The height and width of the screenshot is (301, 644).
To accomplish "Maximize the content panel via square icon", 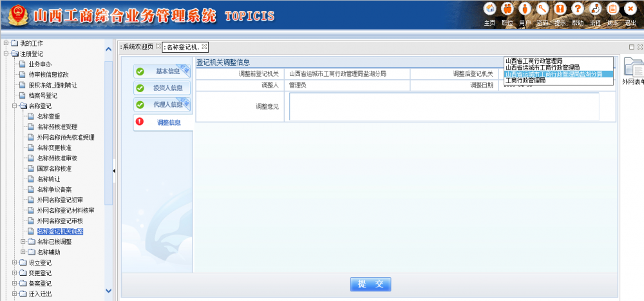I will [x=632, y=47].
